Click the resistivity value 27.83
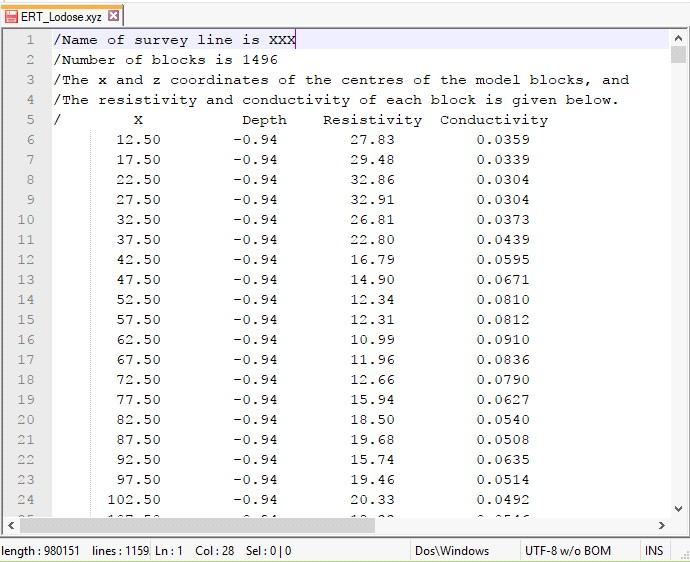The image size is (690, 562). 372,140
